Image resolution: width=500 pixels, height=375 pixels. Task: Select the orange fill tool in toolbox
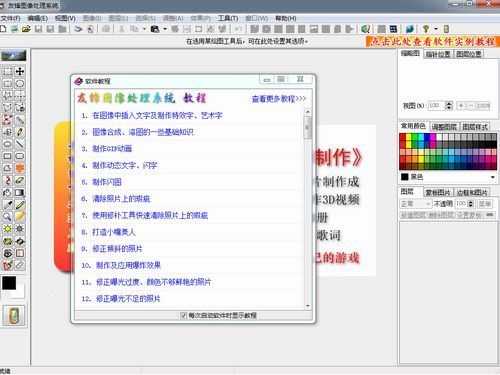[20, 168]
